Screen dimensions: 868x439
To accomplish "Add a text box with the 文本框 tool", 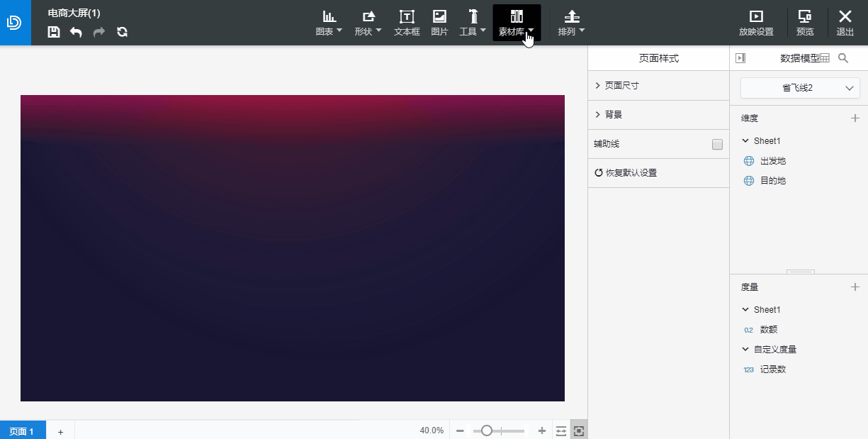I will (x=407, y=23).
